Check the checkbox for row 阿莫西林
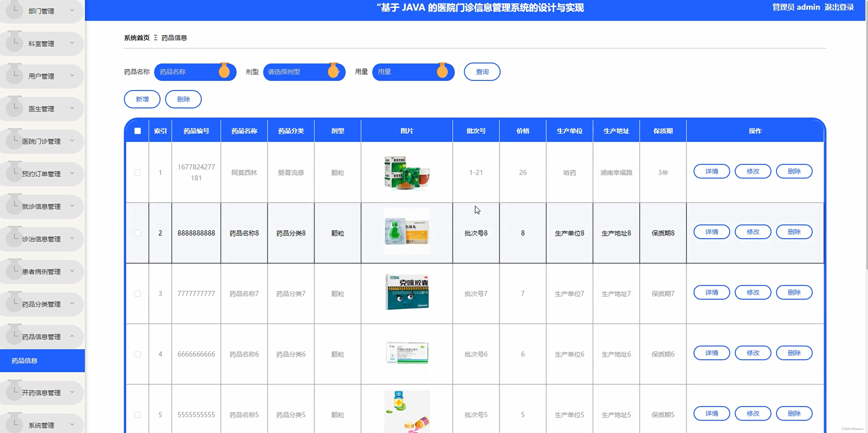The image size is (868, 433). (x=137, y=173)
